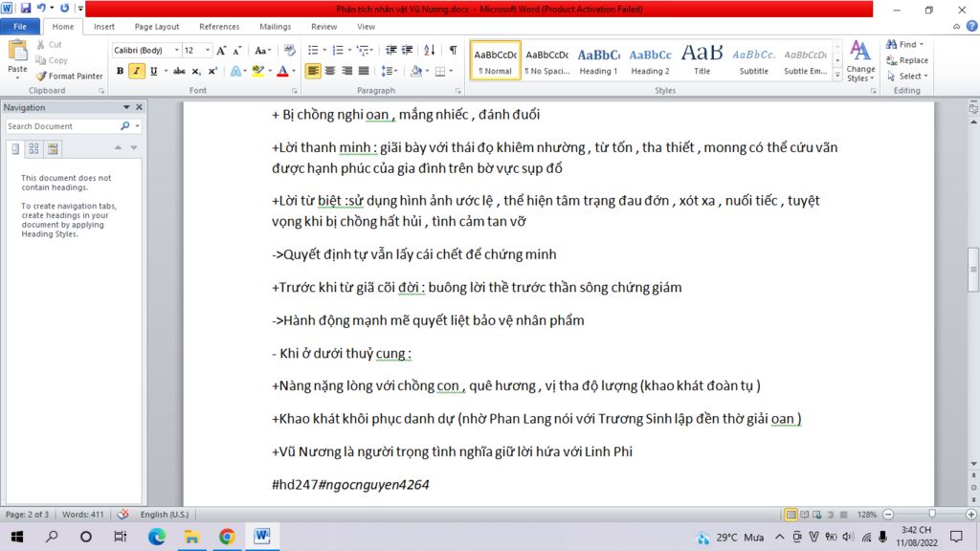Expand the Styles gallery
Image resolution: width=980 pixels, height=551 pixels.
[x=837, y=75]
